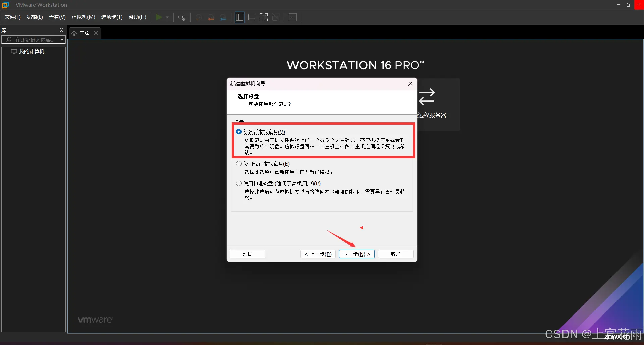Switch to the 主页 tab
Viewport: 644px width, 345px height.
[x=85, y=33]
